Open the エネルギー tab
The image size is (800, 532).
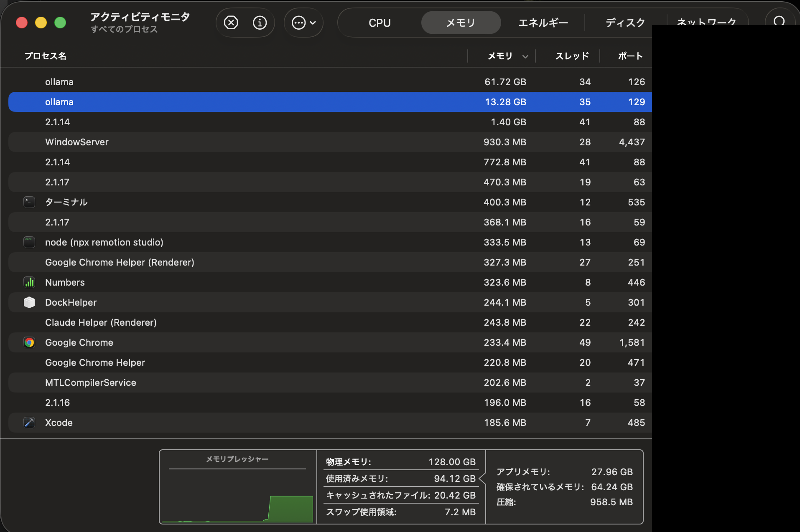coord(542,23)
